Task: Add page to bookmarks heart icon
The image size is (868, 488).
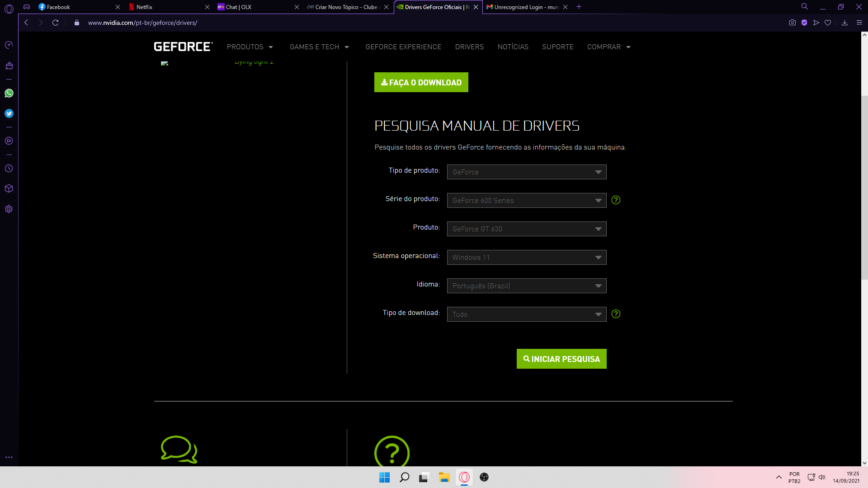Action: pos(828,23)
